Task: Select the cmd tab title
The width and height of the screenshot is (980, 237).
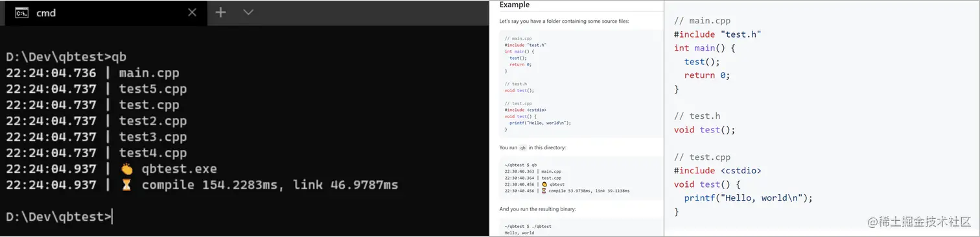Action: pos(45,13)
